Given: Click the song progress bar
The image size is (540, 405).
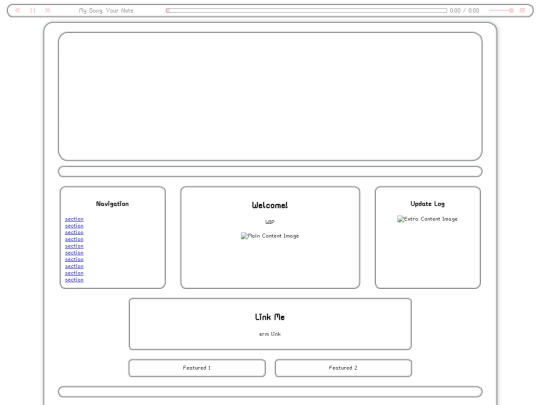Looking at the screenshot, I should coord(306,11).
